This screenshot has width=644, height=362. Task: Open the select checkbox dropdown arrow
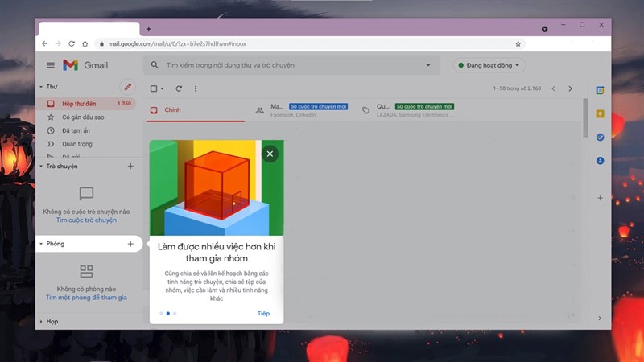point(162,88)
